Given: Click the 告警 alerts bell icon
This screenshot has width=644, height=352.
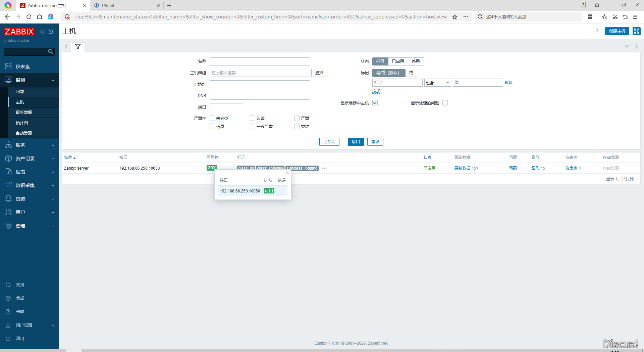Looking at the screenshot, I should coord(8,199).
